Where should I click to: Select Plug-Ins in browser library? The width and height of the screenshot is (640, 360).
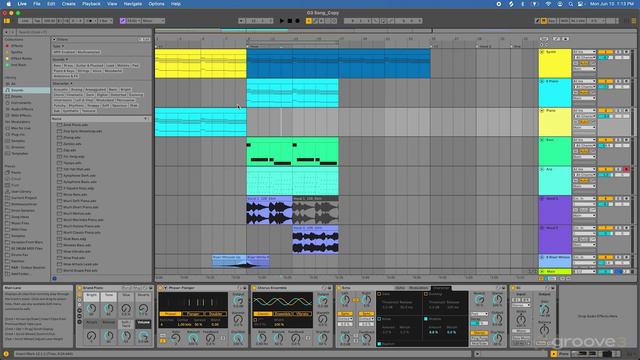point(18,134)
